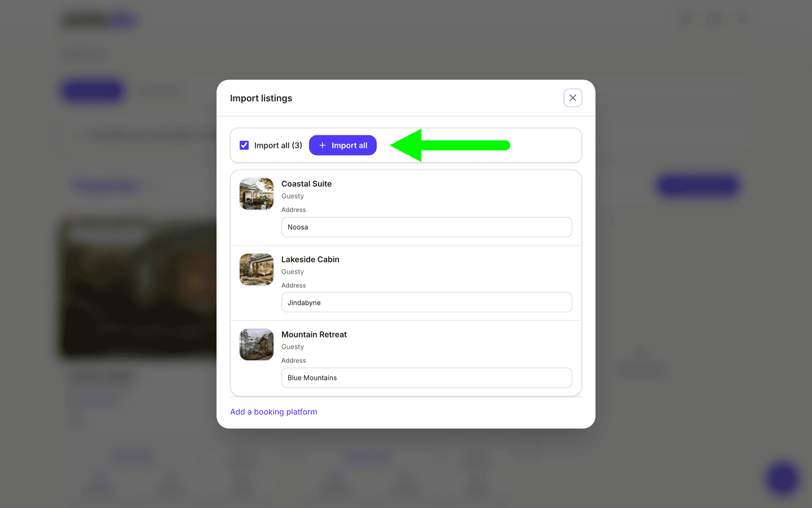Select the Mountain Retreat listing title

coord(314,335)
